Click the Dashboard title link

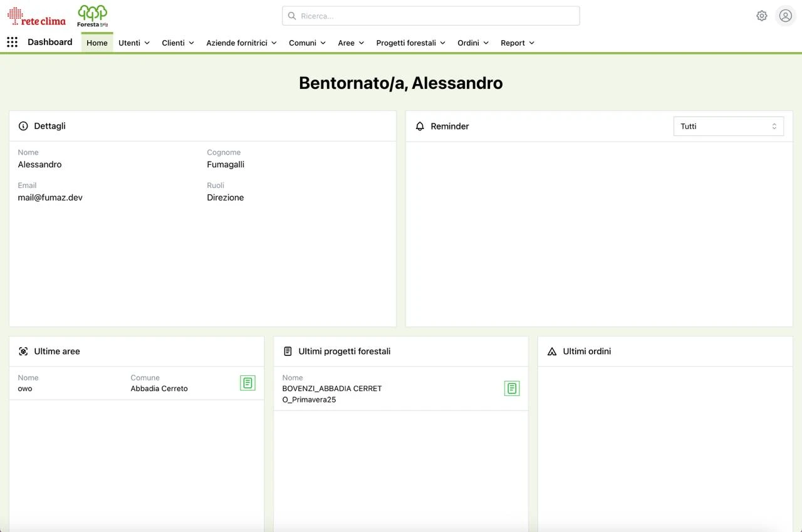[x=50, y=42]
